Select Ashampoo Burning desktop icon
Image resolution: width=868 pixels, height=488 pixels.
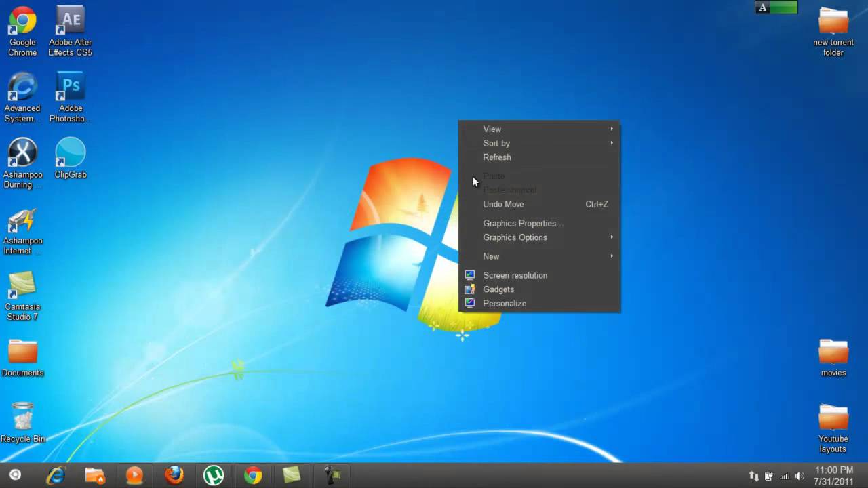[x=22, y=163]
